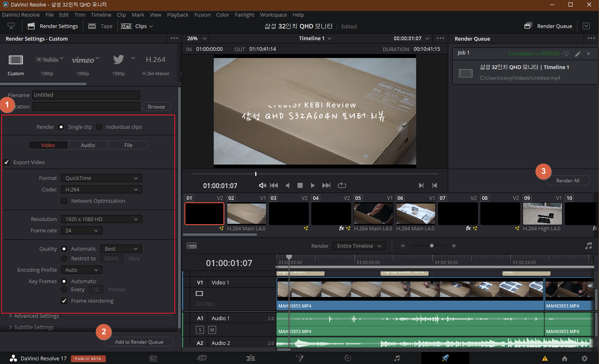Screen dimensions: 599x364
Task: Open the Frame rate 24 dropdown
Action: (82, 230)
